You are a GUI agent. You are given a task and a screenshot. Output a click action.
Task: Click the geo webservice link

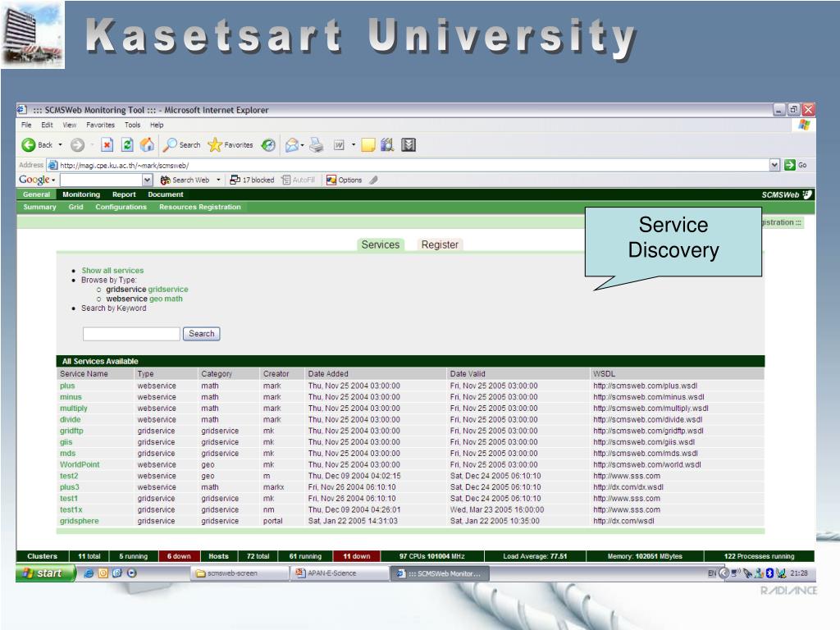pos(155,299)
